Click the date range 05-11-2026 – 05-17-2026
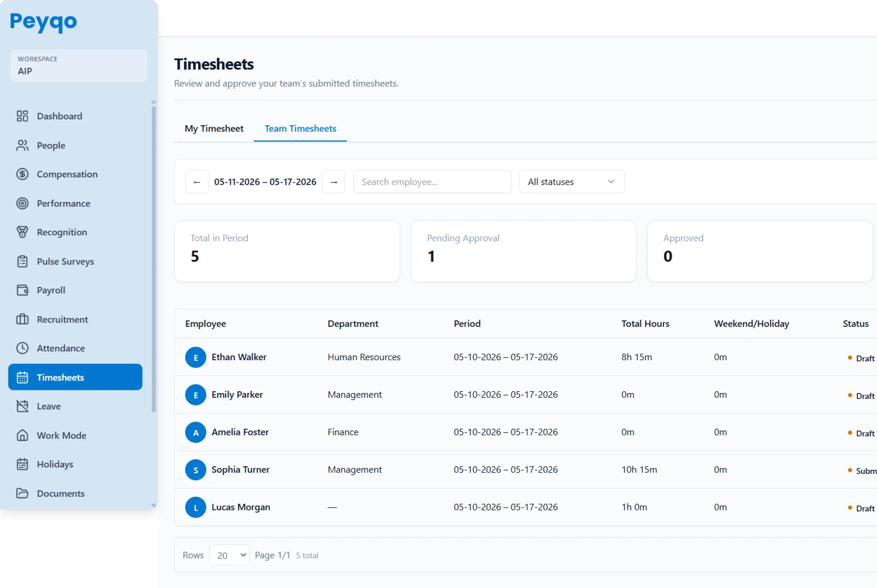 265,182
